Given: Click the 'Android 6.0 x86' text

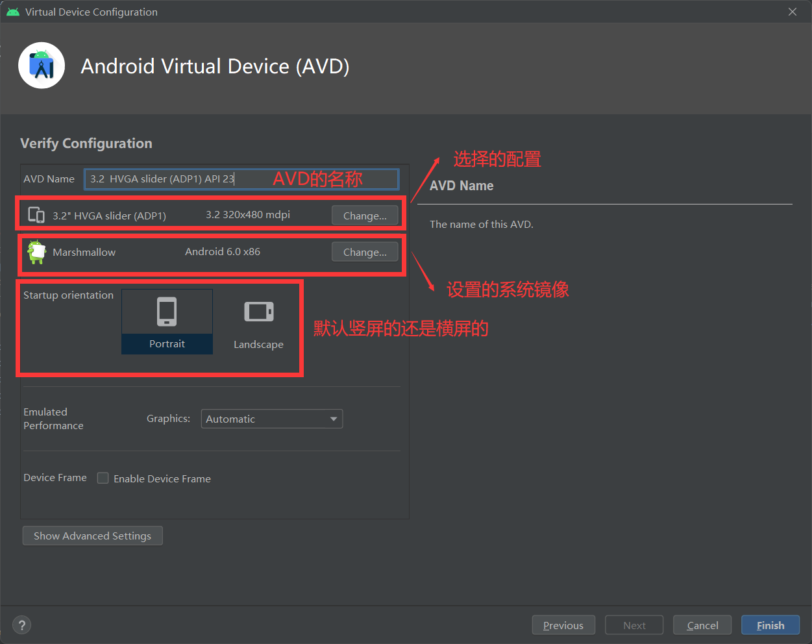Looking at the screenshot, I should pyautogui.click(x=223, y=251).
